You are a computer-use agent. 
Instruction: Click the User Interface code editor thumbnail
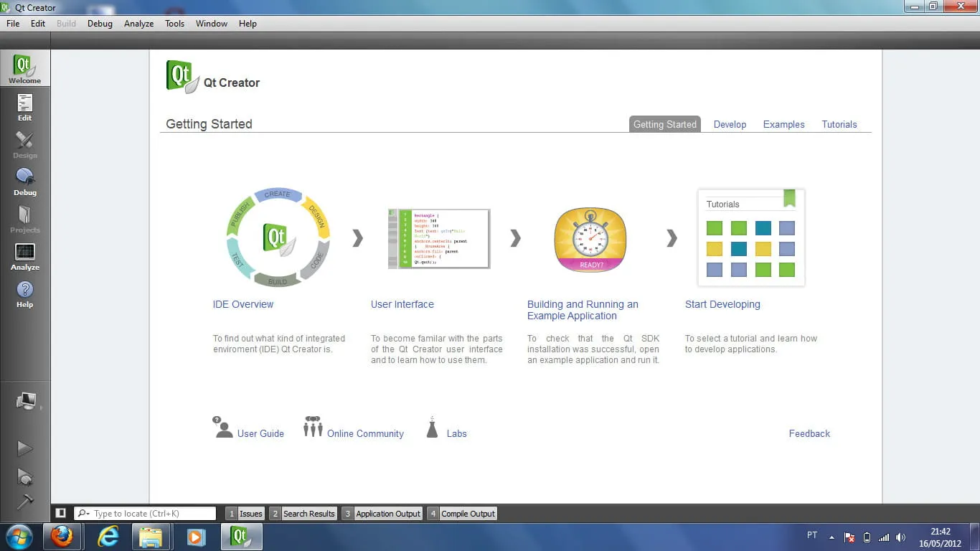439,239
